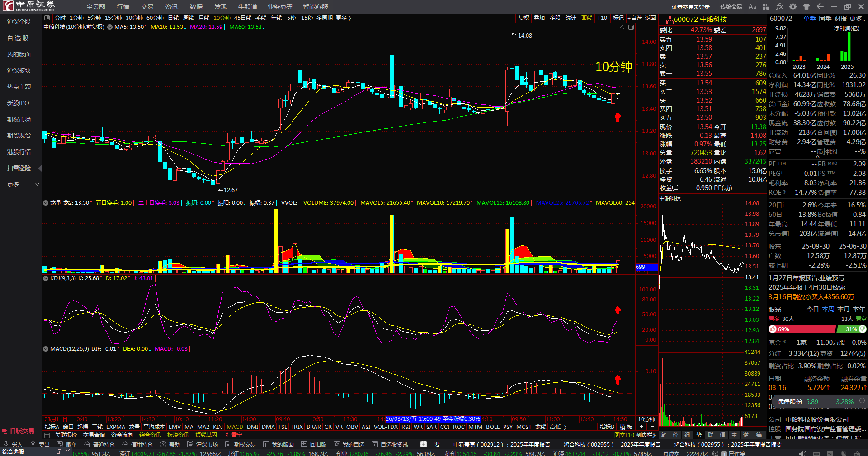This screenshot has width=868, height=456.
Task: Expand more indicators arrow after 高低
Action: (x=565, y=427)
